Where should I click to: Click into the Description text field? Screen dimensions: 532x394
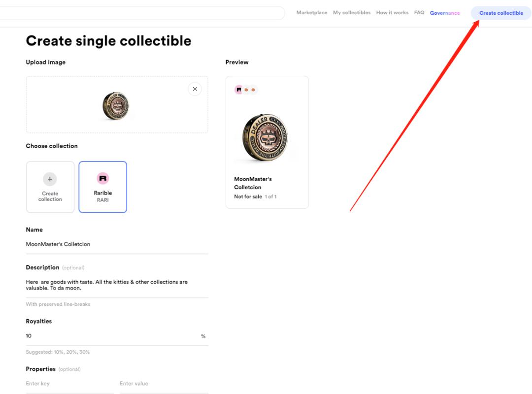[117, 285]
